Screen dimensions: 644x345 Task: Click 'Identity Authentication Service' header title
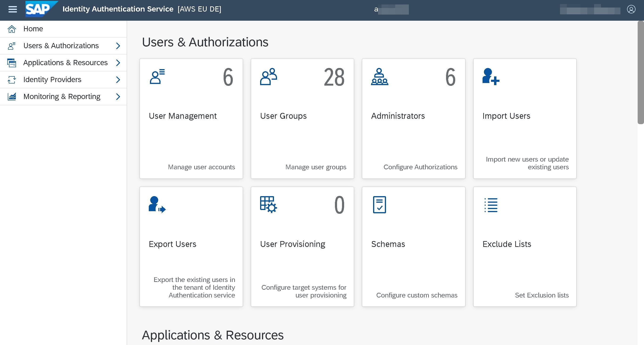pyautogui.click(x=118, y=9)
